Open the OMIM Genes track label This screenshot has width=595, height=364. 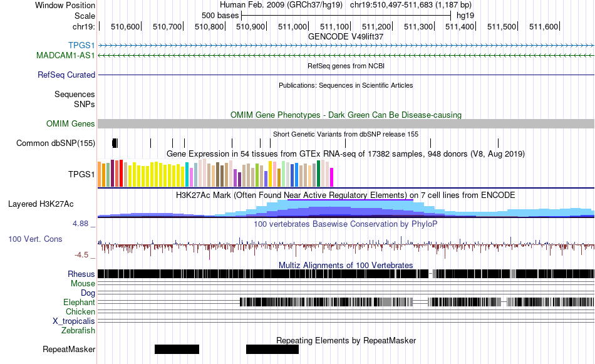pos(70,124)
